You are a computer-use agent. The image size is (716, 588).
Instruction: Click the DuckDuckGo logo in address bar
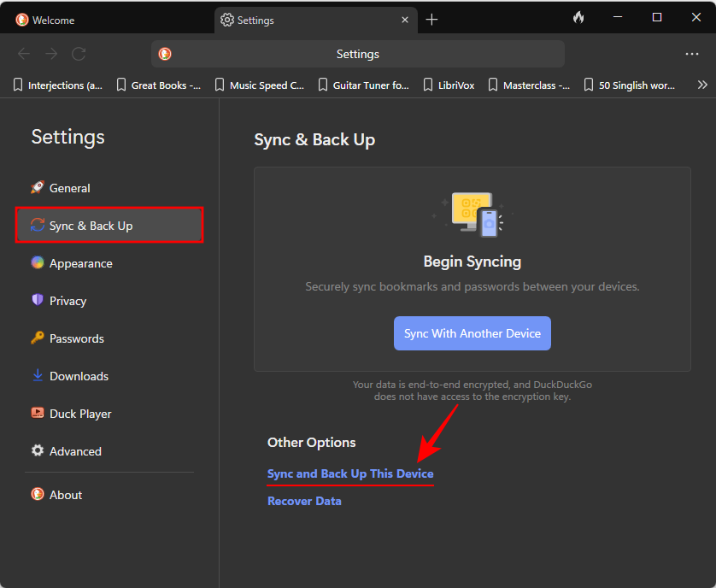click(165, 54)
